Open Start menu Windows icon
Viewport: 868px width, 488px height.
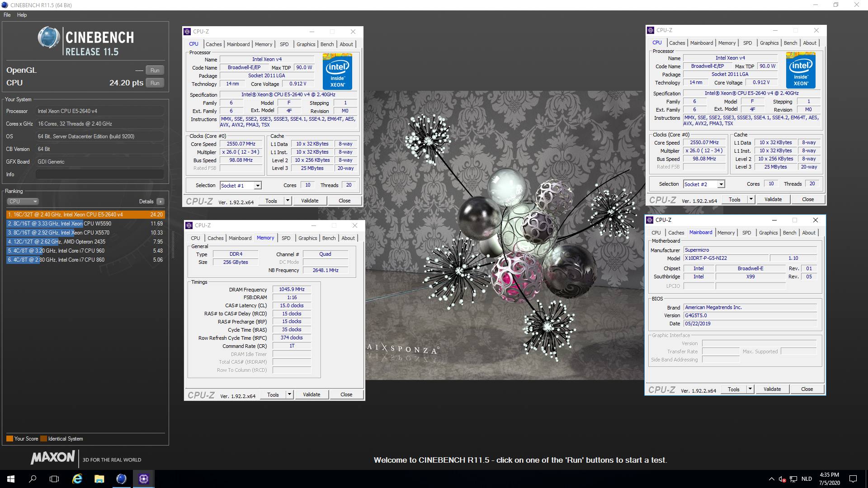click(x=11, y=479)
